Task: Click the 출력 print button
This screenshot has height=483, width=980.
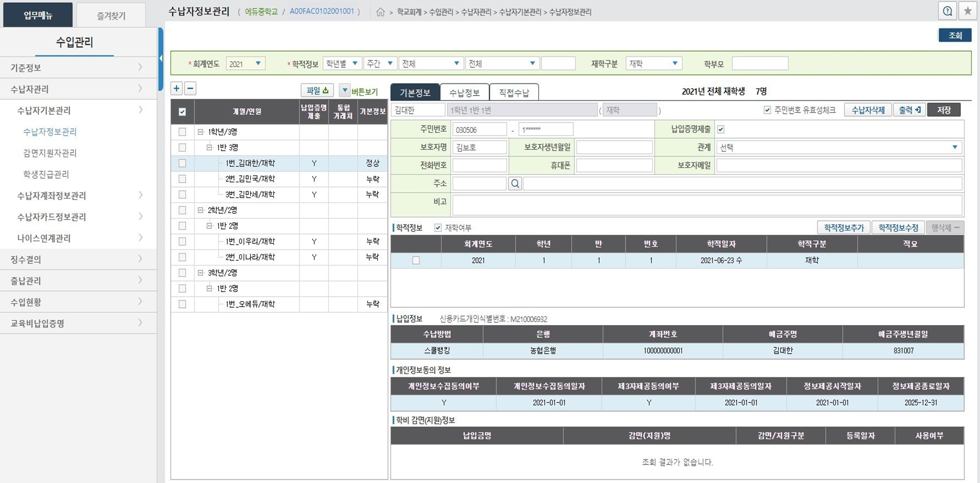Action: point(909,110)
